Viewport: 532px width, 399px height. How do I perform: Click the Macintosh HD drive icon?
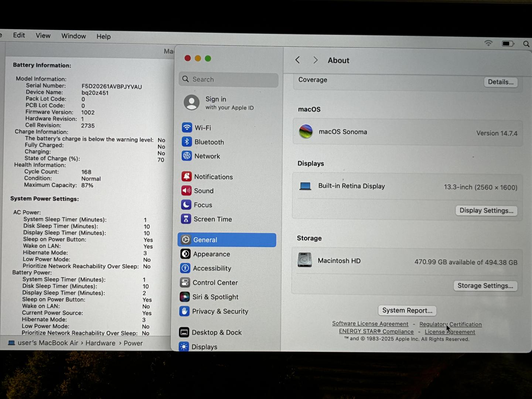point(305,260)
